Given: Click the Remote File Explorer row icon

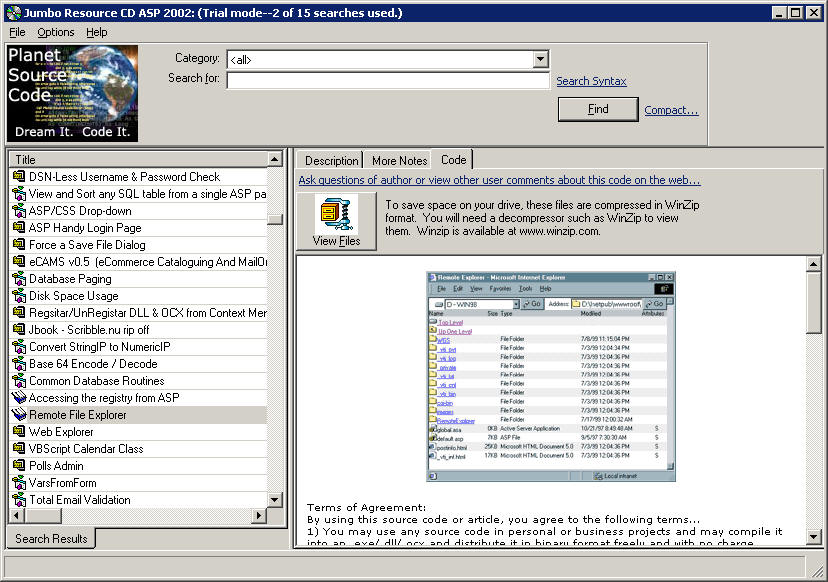Looking at the screenshot, I should click(x=19, y=414).
